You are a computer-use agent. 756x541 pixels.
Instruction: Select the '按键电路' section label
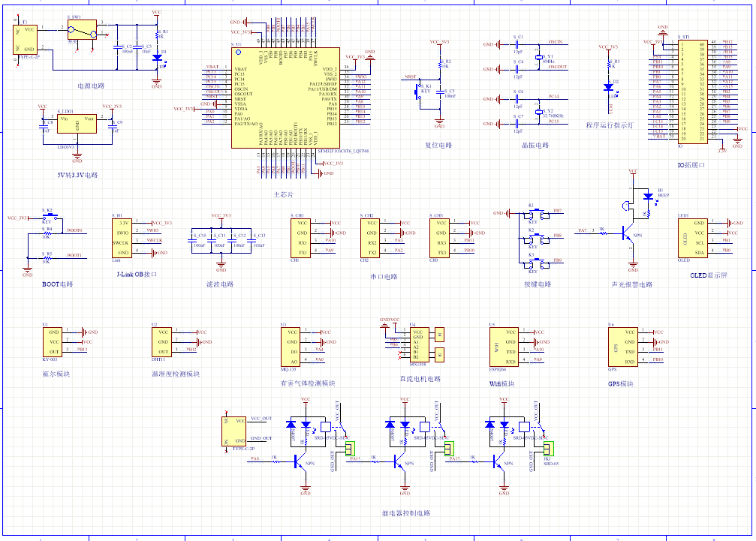tap(538, 284)
